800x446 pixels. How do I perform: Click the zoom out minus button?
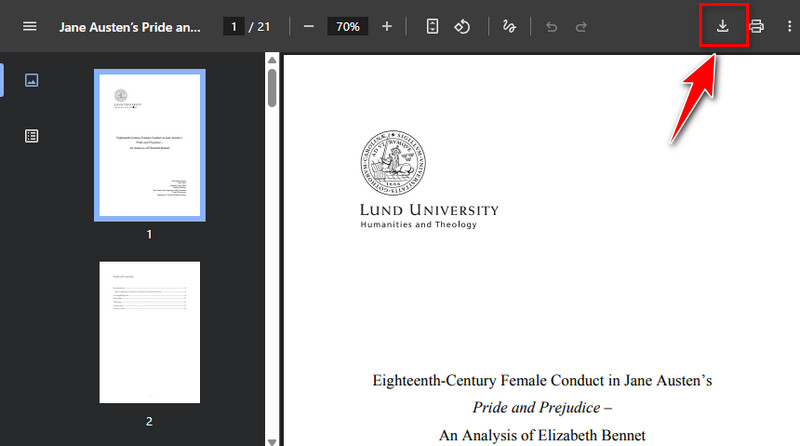(x=309, y=27)
